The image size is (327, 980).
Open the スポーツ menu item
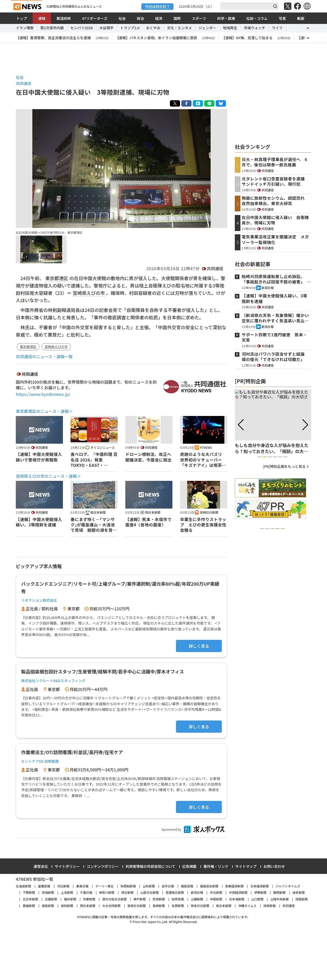pyautogui.click(x=199, y=18)
